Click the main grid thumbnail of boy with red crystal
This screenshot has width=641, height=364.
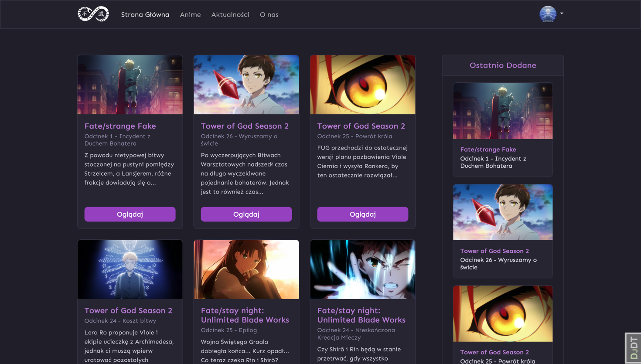[x=246, y=85]
